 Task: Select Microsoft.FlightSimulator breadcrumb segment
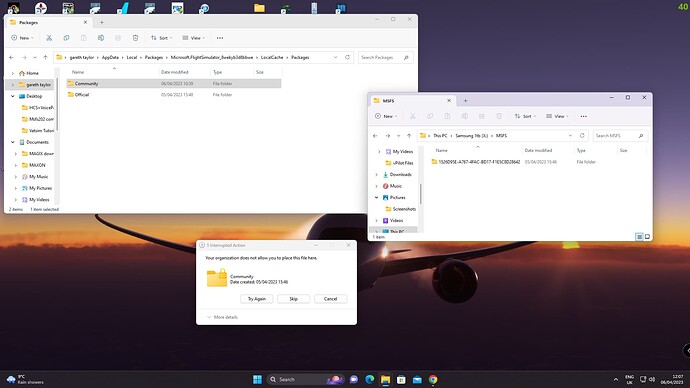point(212,57)
